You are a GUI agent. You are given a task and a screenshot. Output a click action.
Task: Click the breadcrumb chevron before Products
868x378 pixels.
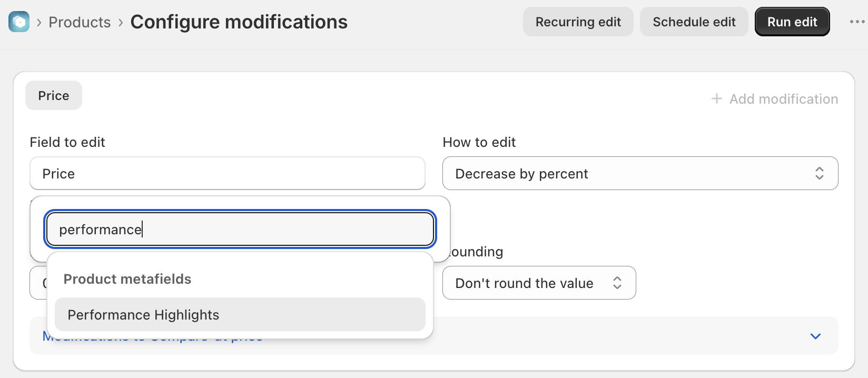pyautogui.click(x=39, y=23)
